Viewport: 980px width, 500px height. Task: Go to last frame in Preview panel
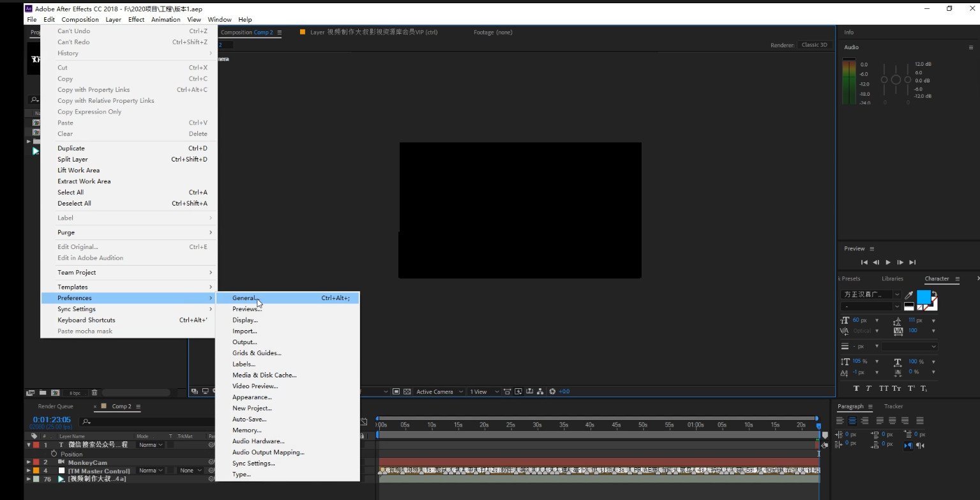[x=912, y=262]
